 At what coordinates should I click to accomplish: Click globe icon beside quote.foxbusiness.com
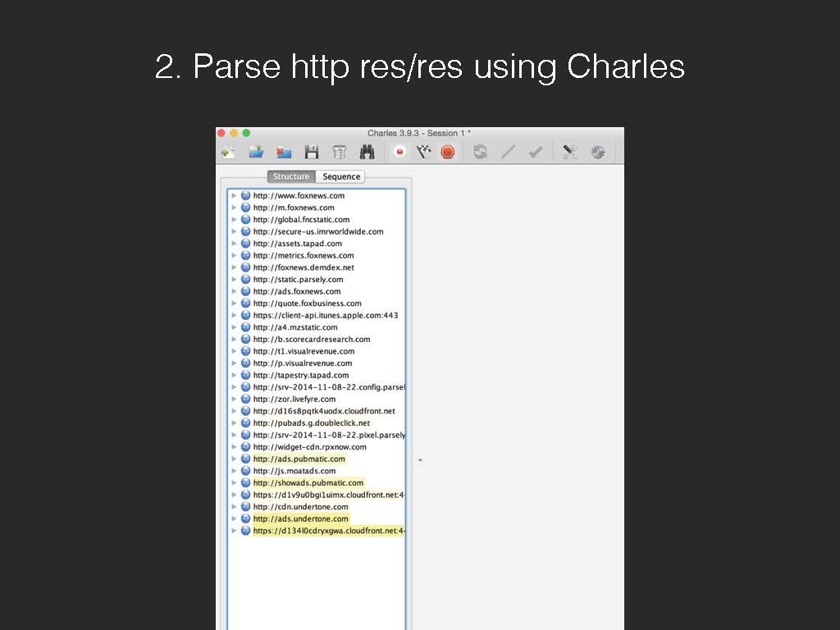pyautogui.click(x=245, y=304)
